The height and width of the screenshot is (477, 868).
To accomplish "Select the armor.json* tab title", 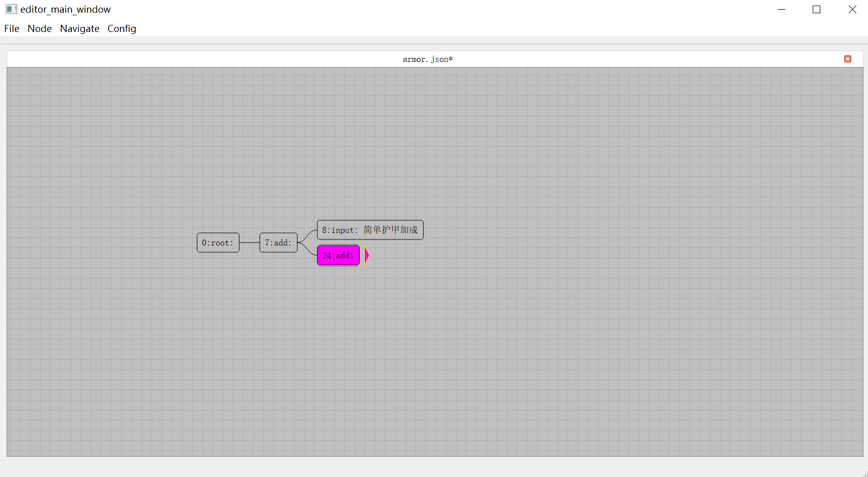I will point(428,59).
